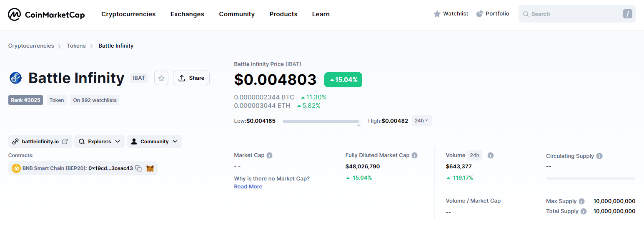The height and width of the screenshot is (226, 644).
Task: Click Why is there no Market Cap text
Action: point(272,179)
